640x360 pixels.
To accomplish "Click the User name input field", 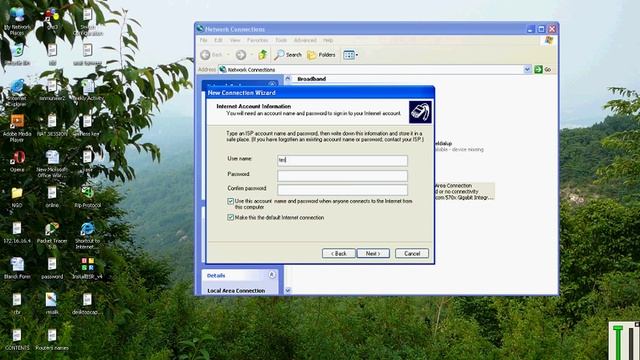I will [x=342, y=160].
